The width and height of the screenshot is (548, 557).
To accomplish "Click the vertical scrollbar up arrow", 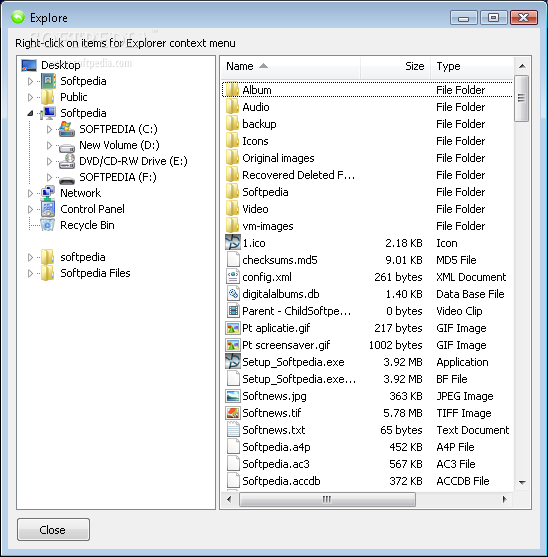I will (522, 66).
